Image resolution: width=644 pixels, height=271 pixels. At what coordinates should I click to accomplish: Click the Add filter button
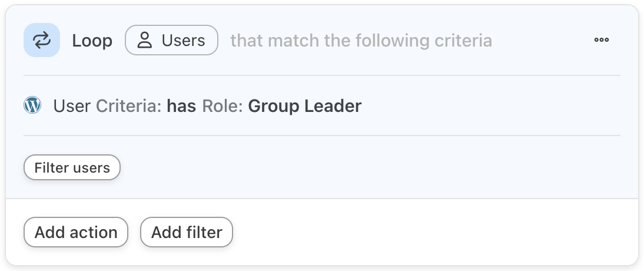187,232
